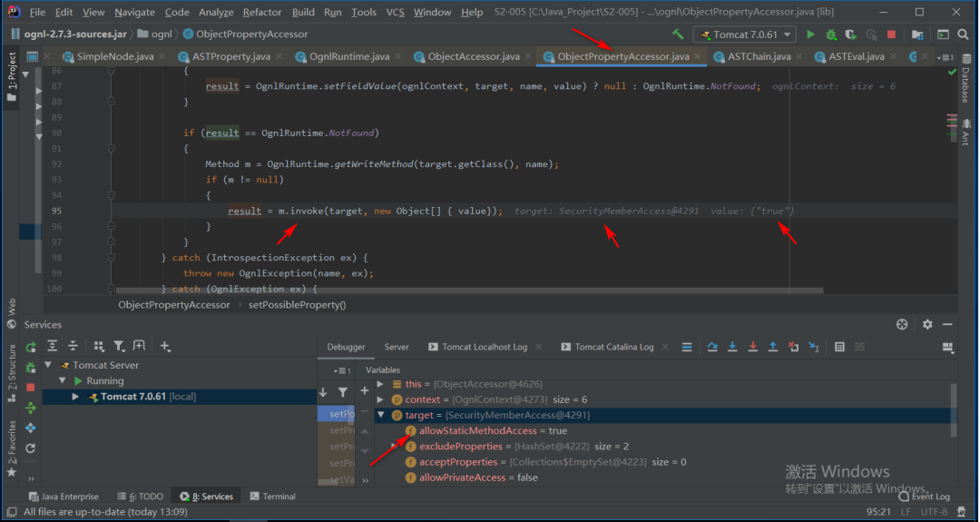
Task: Open Event Log in status bar
Action: [x=924, y=497]
